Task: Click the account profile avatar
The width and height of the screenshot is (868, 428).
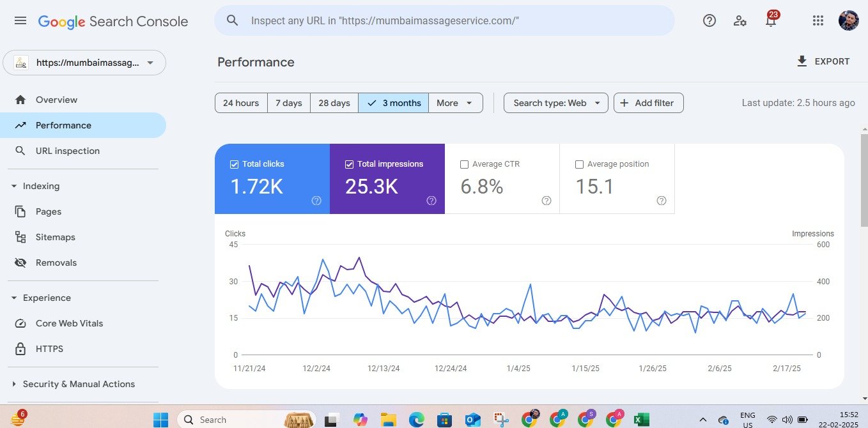Action: [x=849, y=20]
